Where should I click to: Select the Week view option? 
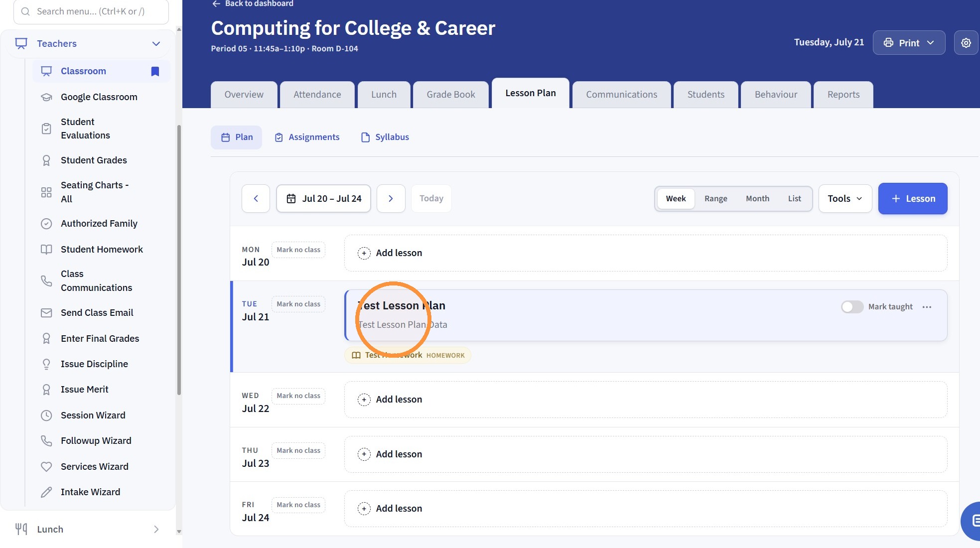676,198
